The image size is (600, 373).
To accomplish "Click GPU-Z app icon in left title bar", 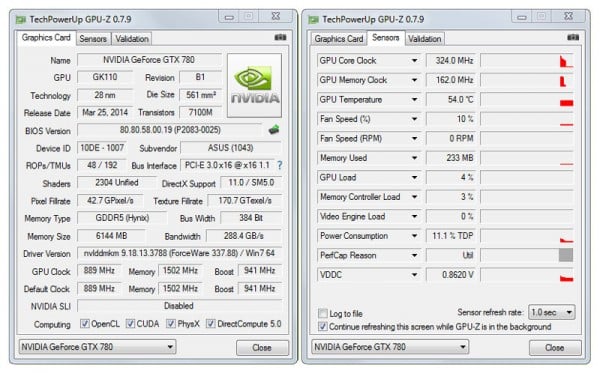I will coord(21,20).
